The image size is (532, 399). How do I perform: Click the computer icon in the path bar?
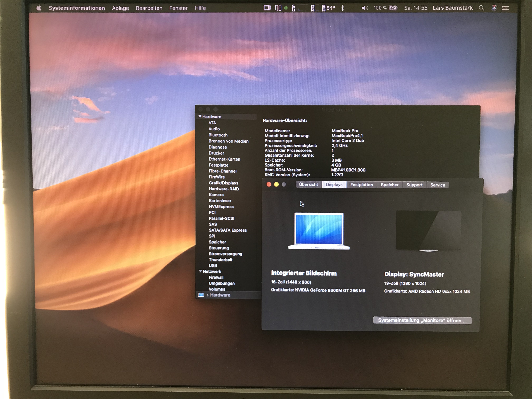(x=201, y=295)
